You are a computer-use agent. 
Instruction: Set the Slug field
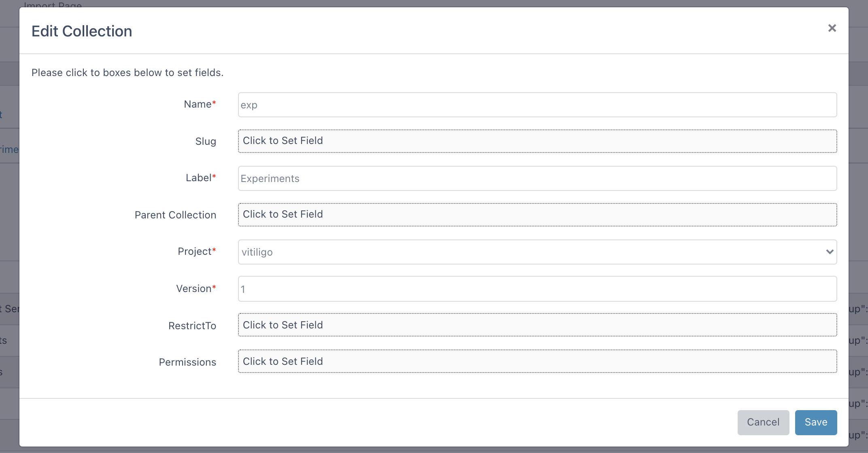coord(537,141)
